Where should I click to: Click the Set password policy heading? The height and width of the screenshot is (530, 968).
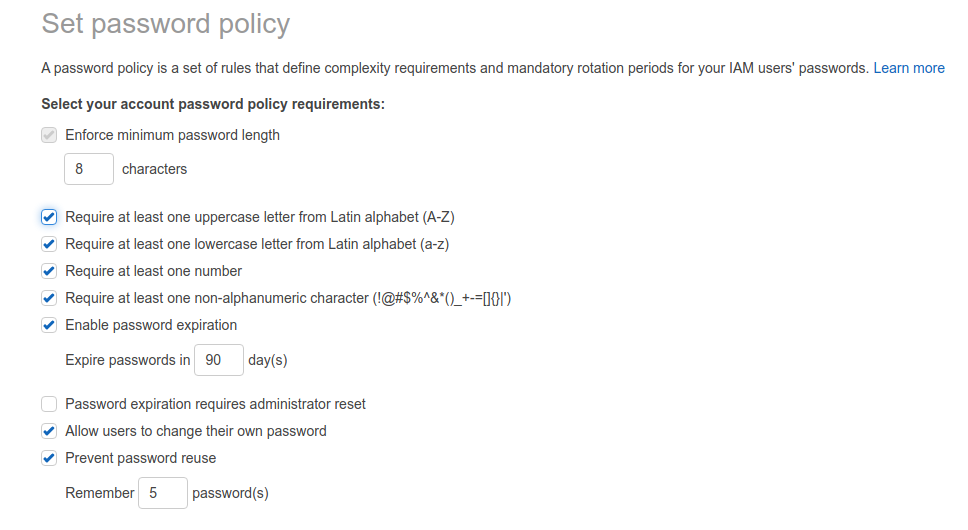pyautogui.click(x=165, y=25)
